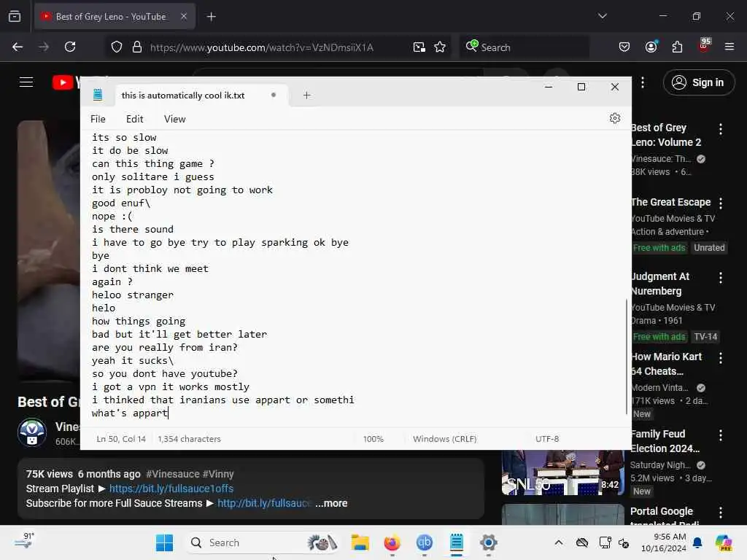Click the Notepad app icon in title bar
The height and width of the screenshot is (560, 747).
click(98, 95)
